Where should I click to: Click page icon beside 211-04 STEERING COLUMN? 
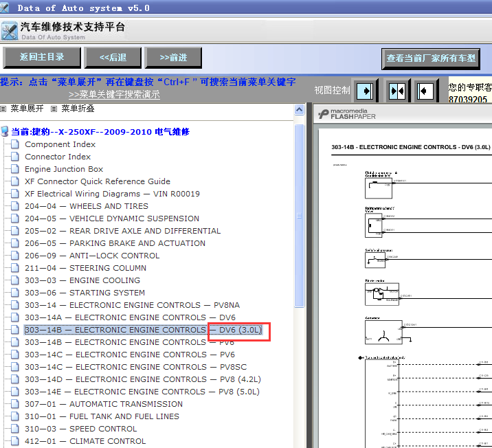coord(14,268)
